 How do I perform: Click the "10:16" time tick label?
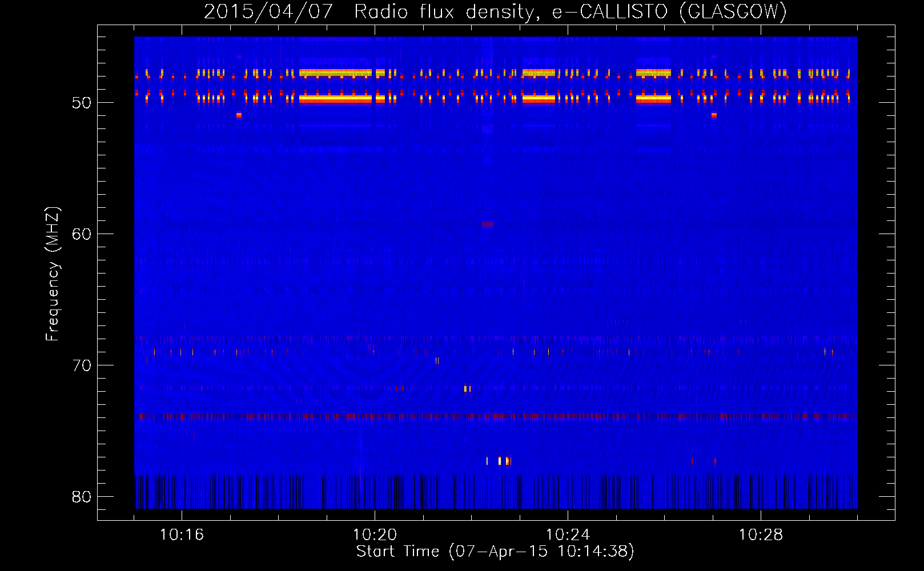click(182, 534)
